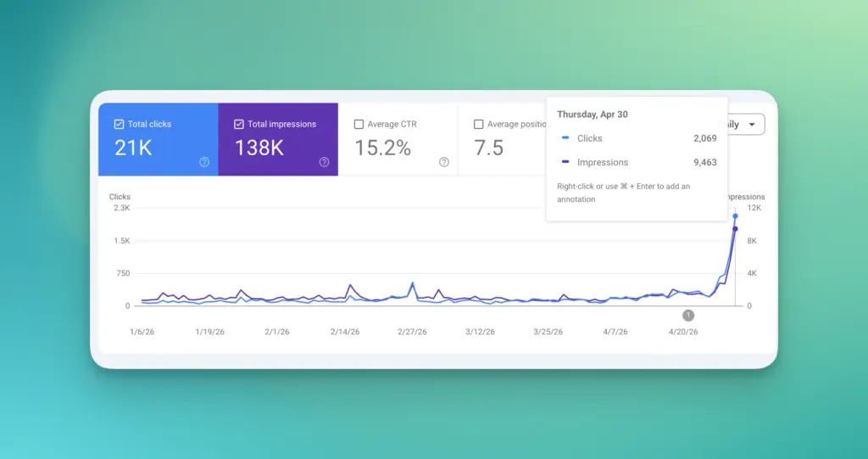This screenshot has height=459, width=868.
Task: Click the 2/27/26 date axis label
Action: click(x=413, y=332)
